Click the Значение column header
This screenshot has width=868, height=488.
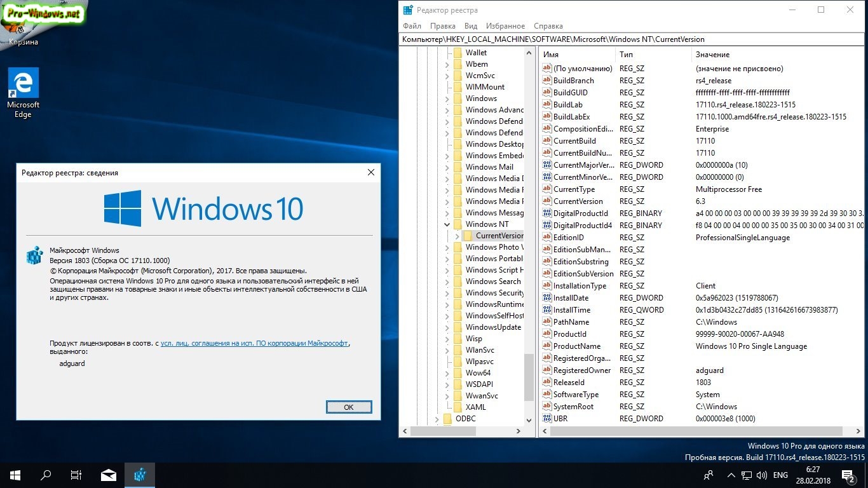(712, 55)
